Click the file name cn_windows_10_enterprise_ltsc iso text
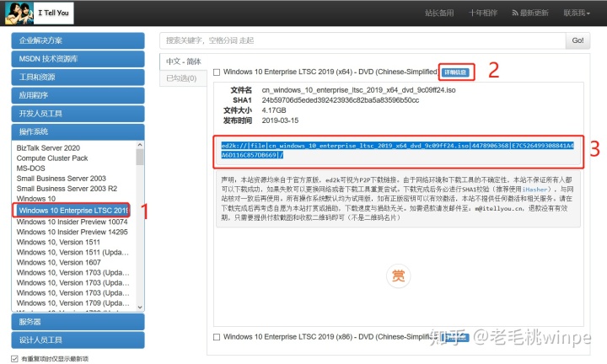Viewport: 607px width, 364px height. coord(358,90)
